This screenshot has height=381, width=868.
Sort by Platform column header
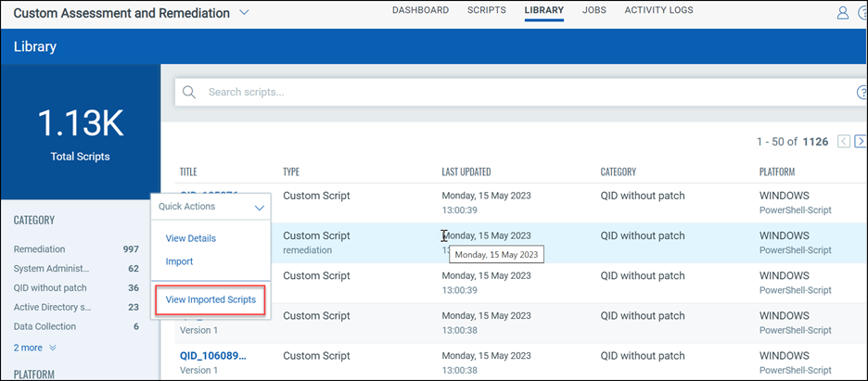777,172
